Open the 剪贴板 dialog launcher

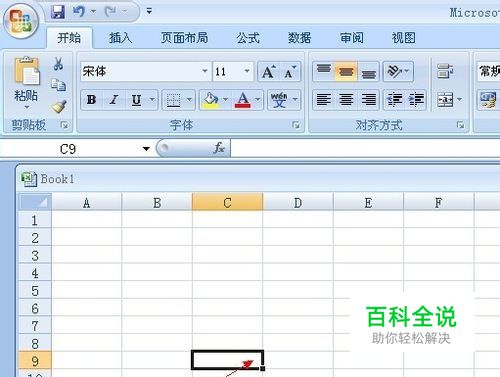pos(64,125)
